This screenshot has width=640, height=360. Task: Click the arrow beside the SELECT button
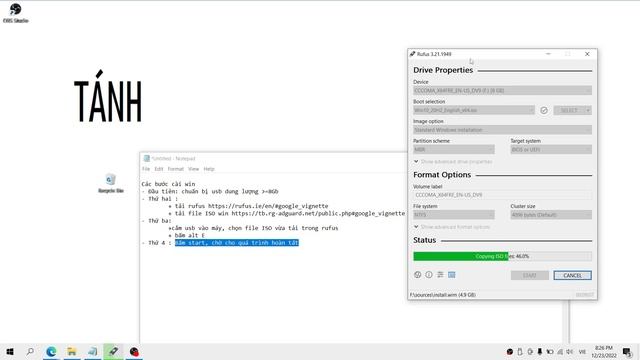click(x=588, y=110)
